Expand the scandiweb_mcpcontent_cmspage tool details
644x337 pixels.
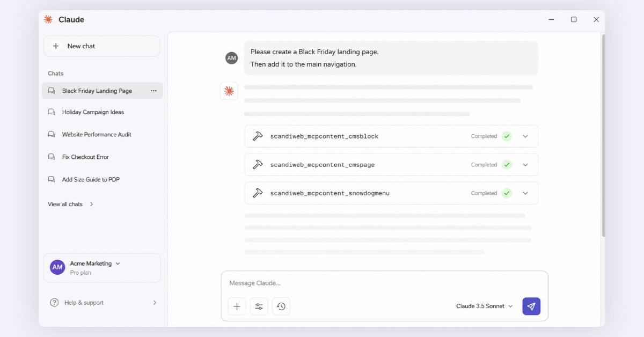[525, 165]
